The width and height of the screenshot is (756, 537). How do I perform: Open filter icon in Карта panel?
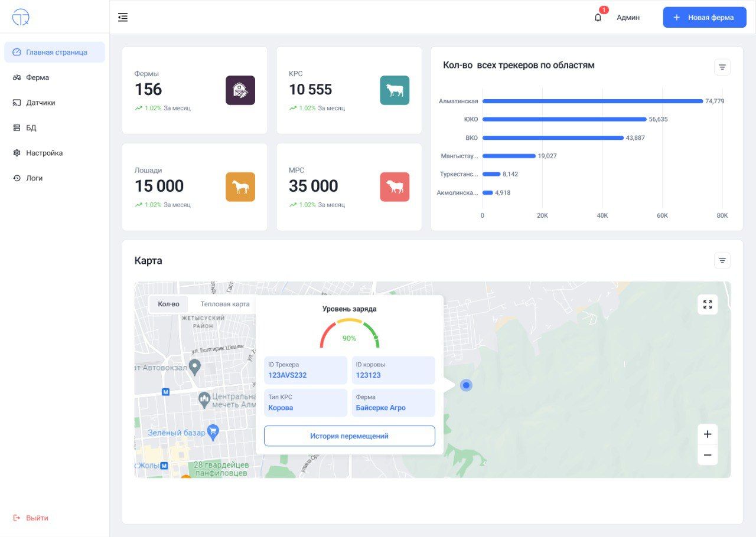722,260
